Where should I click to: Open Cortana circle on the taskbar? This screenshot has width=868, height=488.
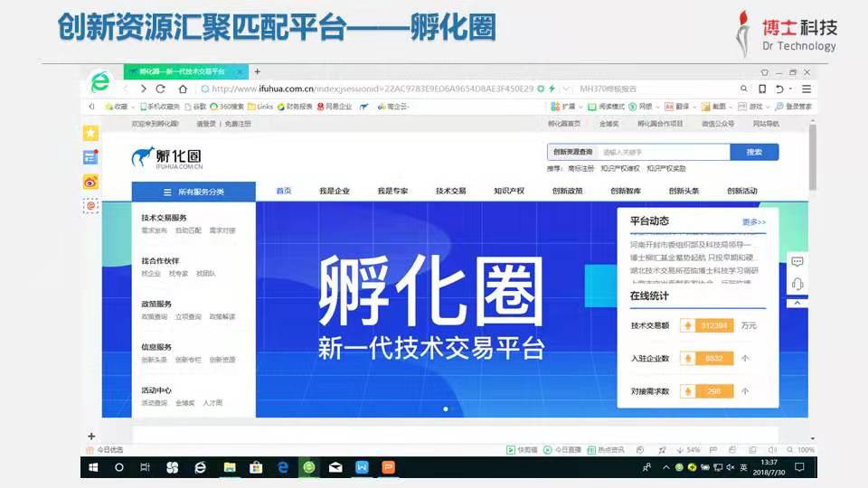(x=119, y=467)
